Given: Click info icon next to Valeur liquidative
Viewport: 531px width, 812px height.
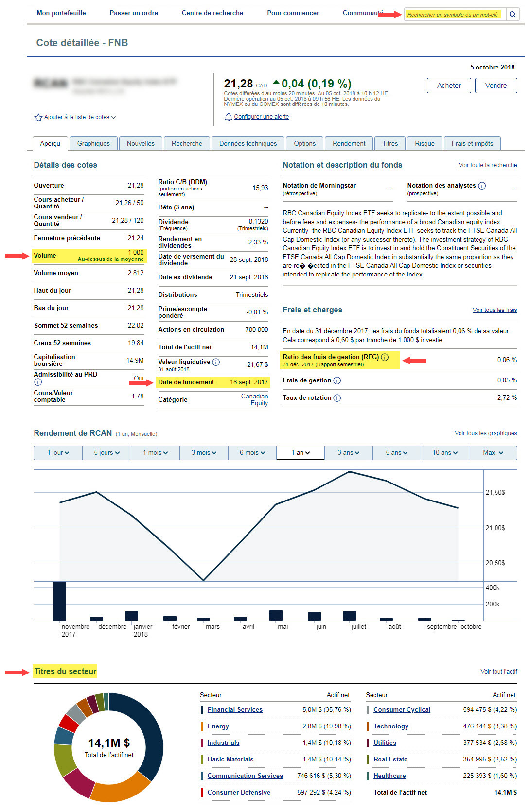Looking at the screenshot, I should [x=216, y=362].
